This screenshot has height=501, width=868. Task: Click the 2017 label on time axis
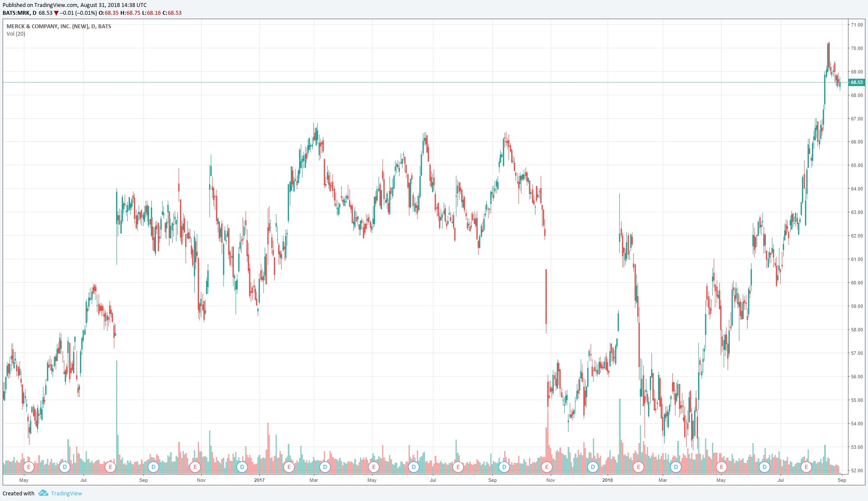click(259, 480)
